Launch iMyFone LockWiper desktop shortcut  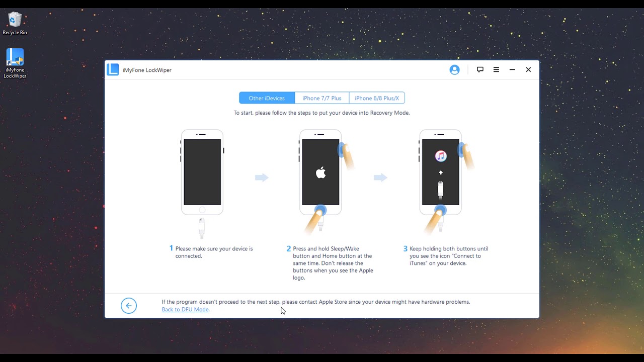tap(15, 63)
